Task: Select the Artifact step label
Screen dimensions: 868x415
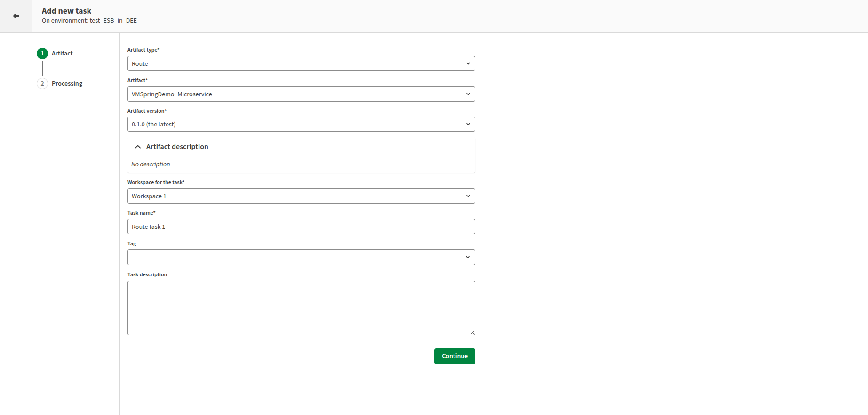Action: (62, 54)
